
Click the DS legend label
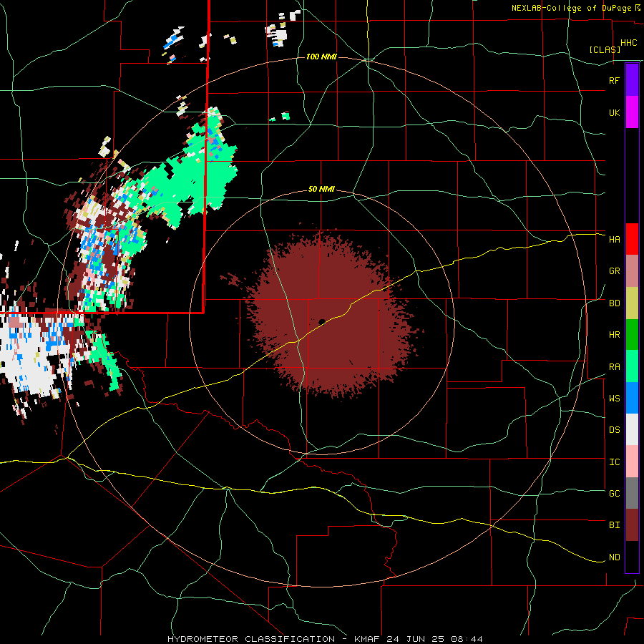[x=614, y=430]
